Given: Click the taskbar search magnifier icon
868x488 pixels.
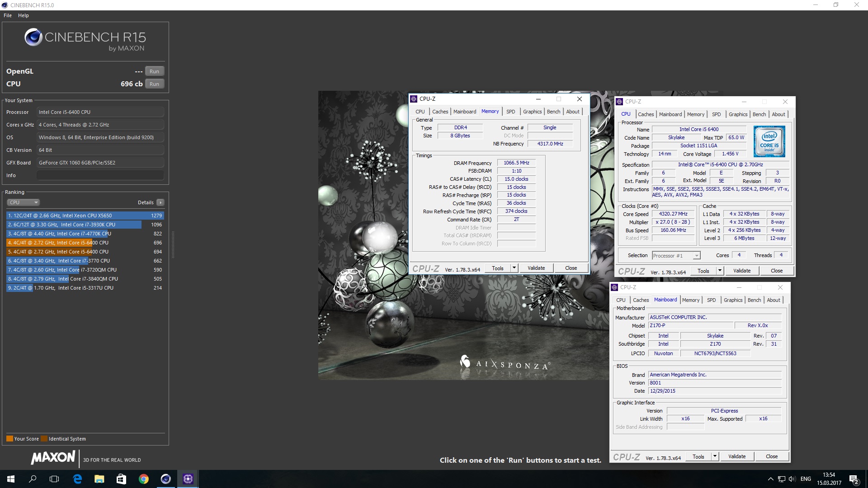Looking at the screenshot, I should point(33,479).
